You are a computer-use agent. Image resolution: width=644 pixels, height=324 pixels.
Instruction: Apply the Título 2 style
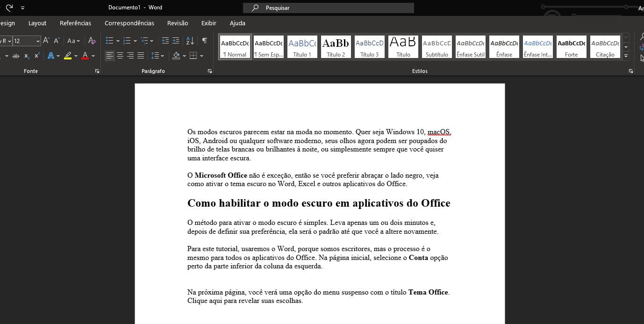336,47
